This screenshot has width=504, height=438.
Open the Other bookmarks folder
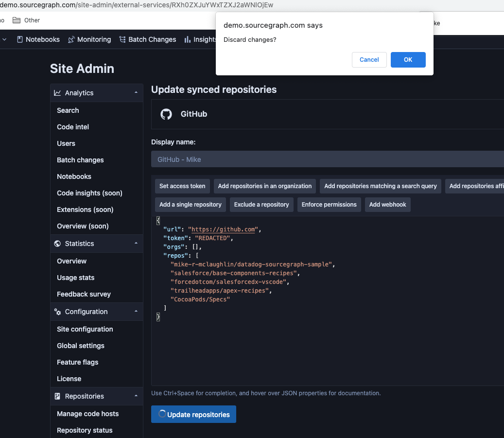26,20
